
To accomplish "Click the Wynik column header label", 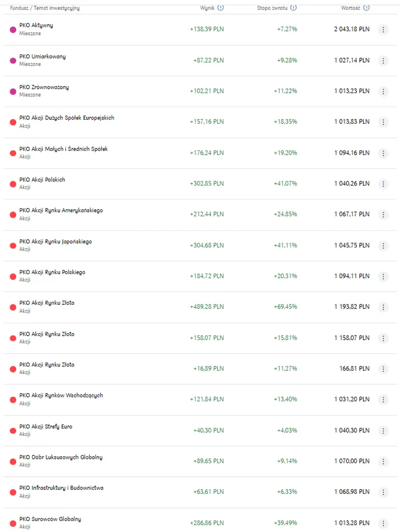I will [x=207, y=8].
